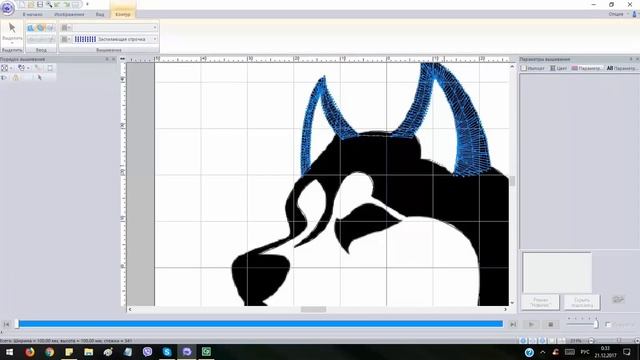
Task: Stop the stitch simulation
Action: [551, 324]
